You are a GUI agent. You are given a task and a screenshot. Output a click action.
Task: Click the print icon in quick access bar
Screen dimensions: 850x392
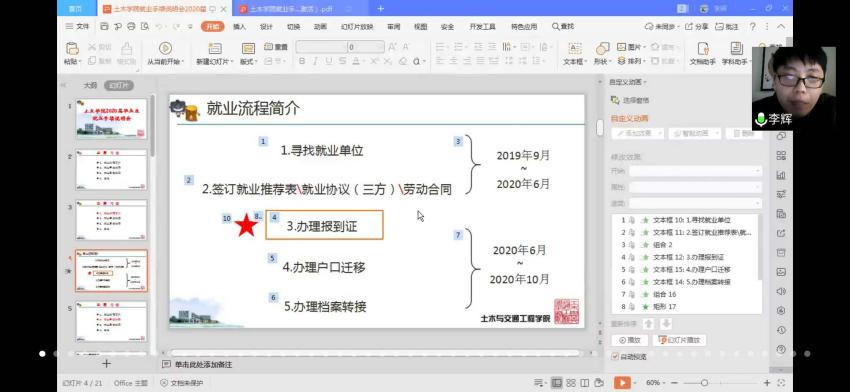[x=131, y=26]
